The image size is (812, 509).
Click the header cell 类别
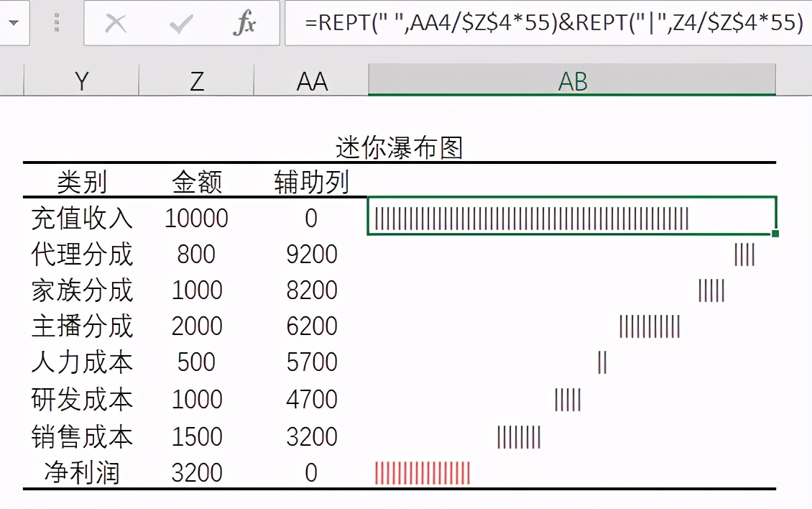pyautogui.click(x=82, y=182)
